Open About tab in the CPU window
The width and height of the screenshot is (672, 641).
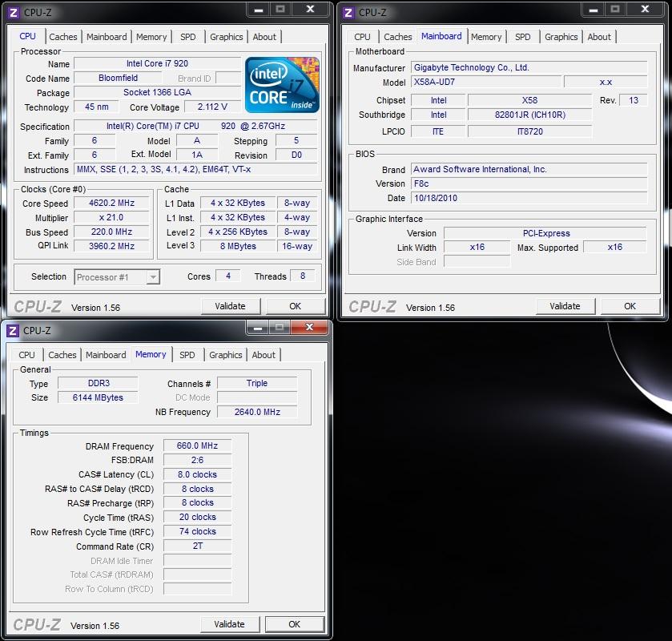click(264, 37)
